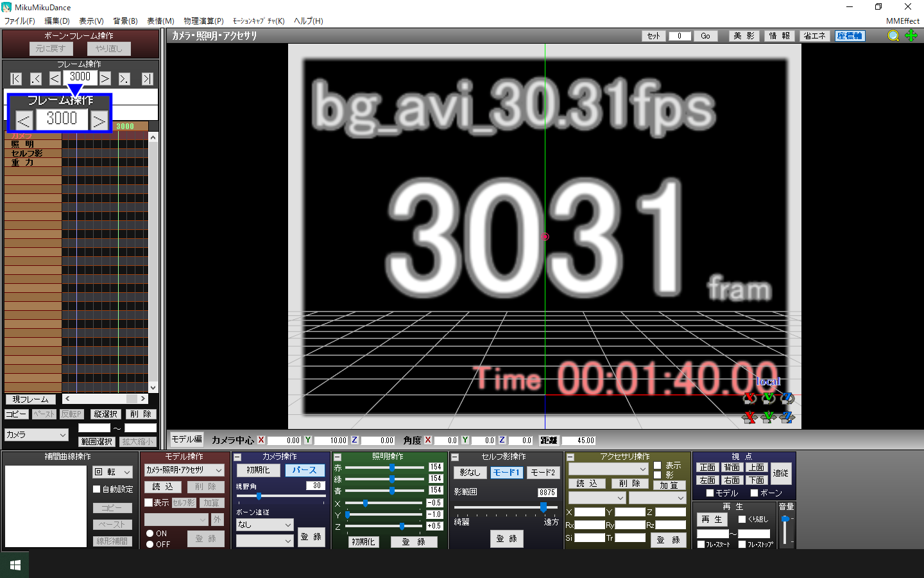The image size is (924, 578).
Task: Jump to last frame button
Action: coord(148,79)
